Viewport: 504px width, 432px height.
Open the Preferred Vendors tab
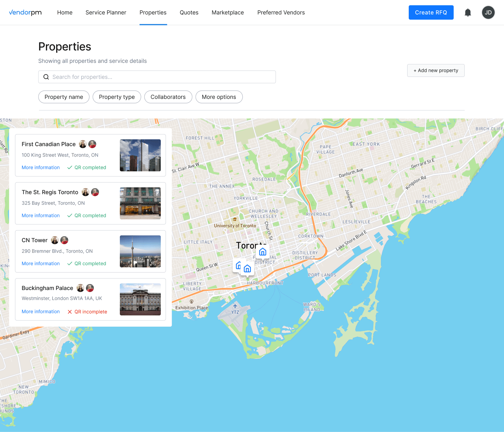pyautogui.click(x=281, y=13)
